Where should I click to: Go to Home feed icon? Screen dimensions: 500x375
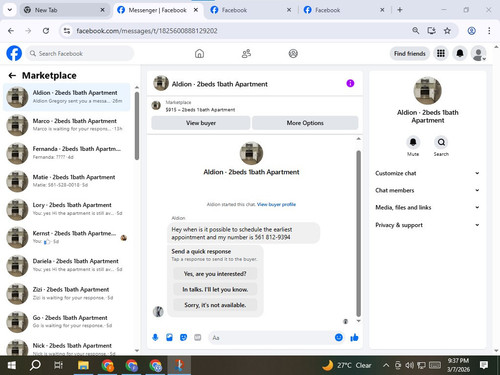coord(199,53)
